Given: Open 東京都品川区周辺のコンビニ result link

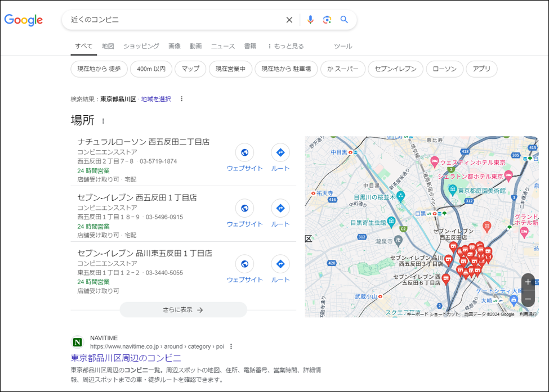Looking at the screenshot, I should coord(126,358).
